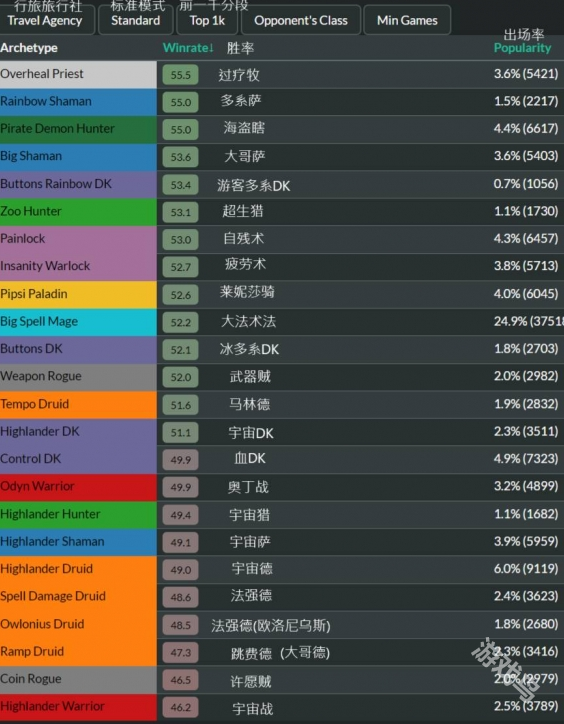Screen dimensions: 564x724
Task: Open the Big Shaman archetype
Action: tap(78, 157)
